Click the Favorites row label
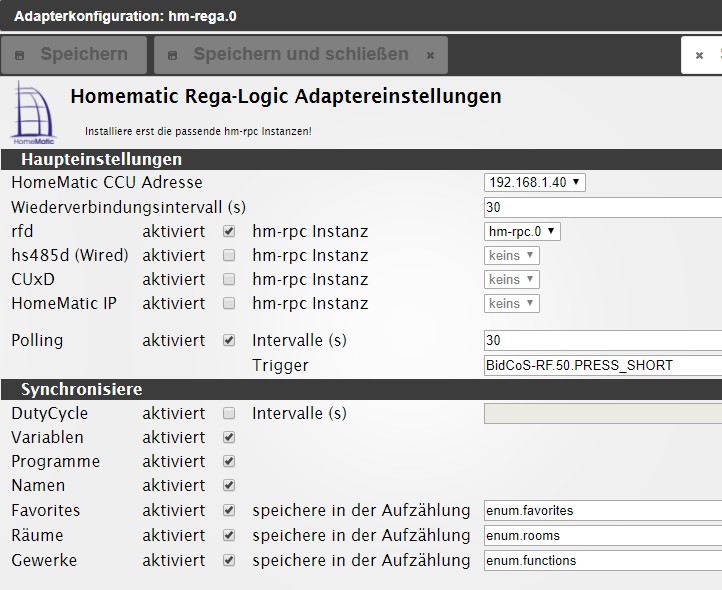 point(46,510)
